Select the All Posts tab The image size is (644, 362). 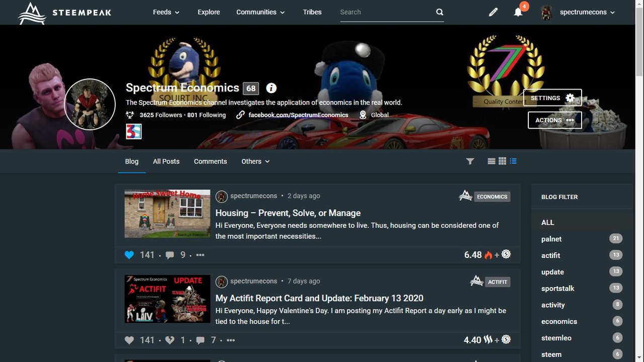click(x=166, y=161)
